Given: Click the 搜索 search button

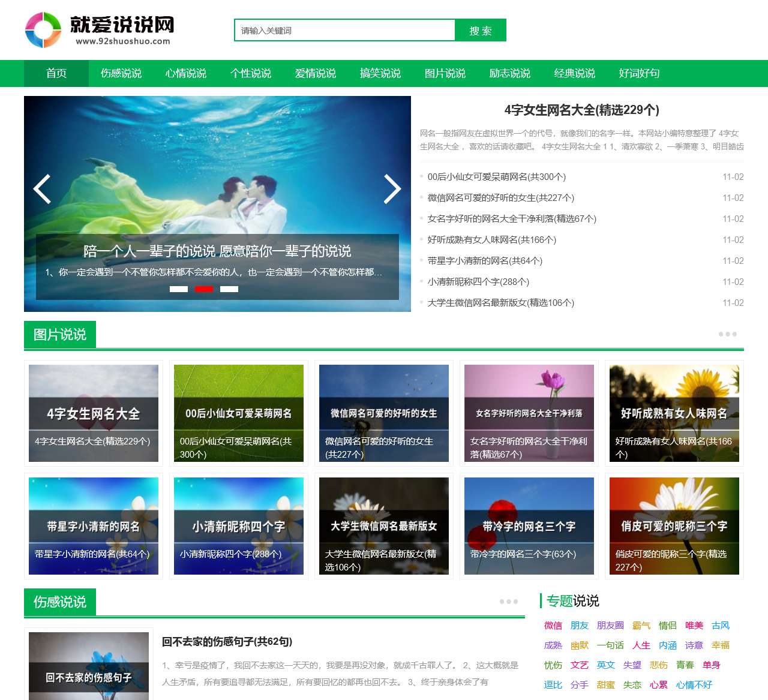Looking at the screenshot, I should (x=481, y=31).
